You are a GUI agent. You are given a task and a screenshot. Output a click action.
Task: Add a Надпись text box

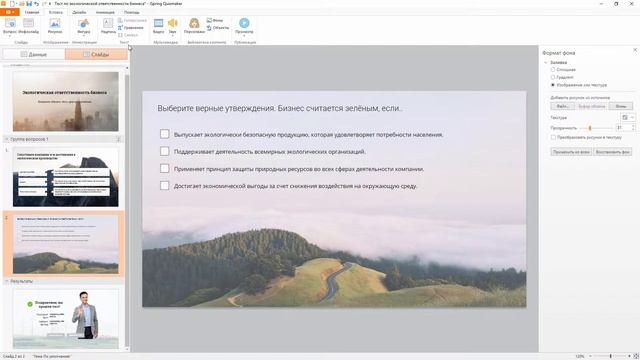coord(108,26)
